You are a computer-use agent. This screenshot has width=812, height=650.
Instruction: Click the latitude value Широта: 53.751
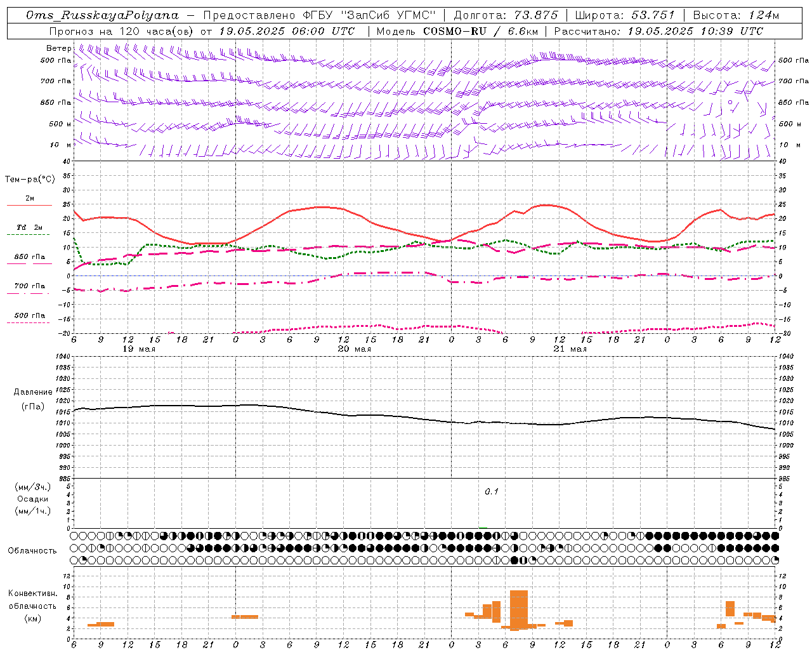pos(625,15)
